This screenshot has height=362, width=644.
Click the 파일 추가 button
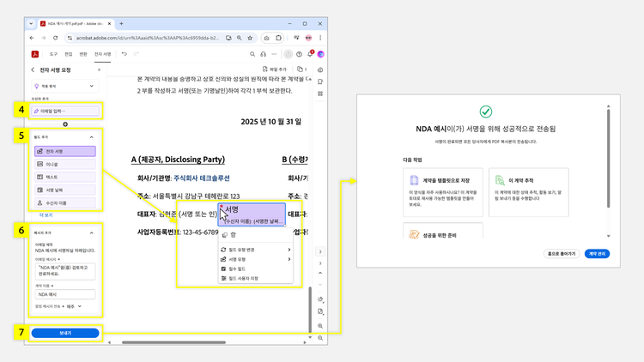click(275, 69)
